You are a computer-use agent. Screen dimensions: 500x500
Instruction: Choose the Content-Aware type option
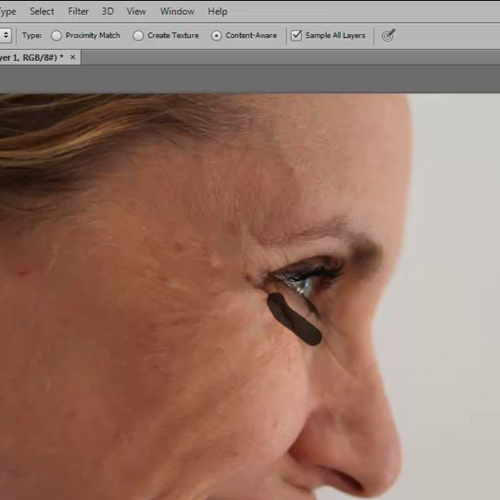click(x=216, y=36)
